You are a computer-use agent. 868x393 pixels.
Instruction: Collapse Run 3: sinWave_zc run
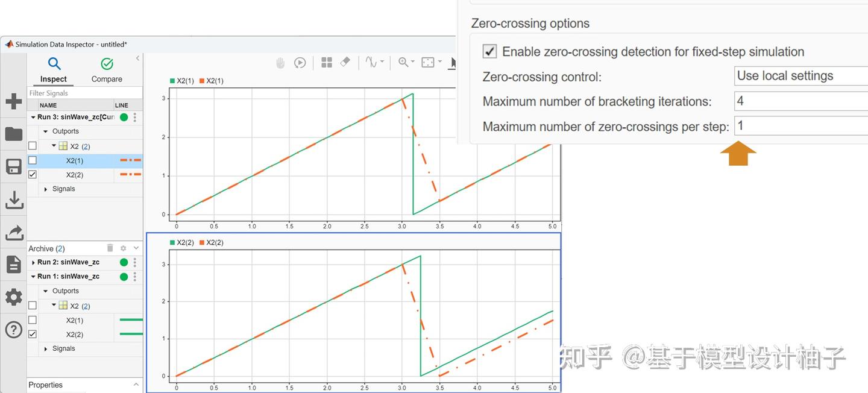[x=33, y=118]
